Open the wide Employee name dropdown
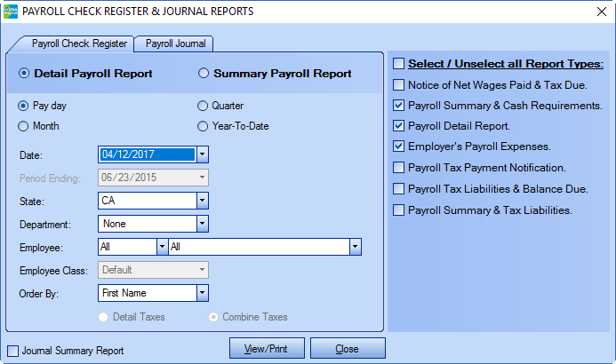Image resolution: width=616 pixels, height=364 pixels. tap(355, 247)
